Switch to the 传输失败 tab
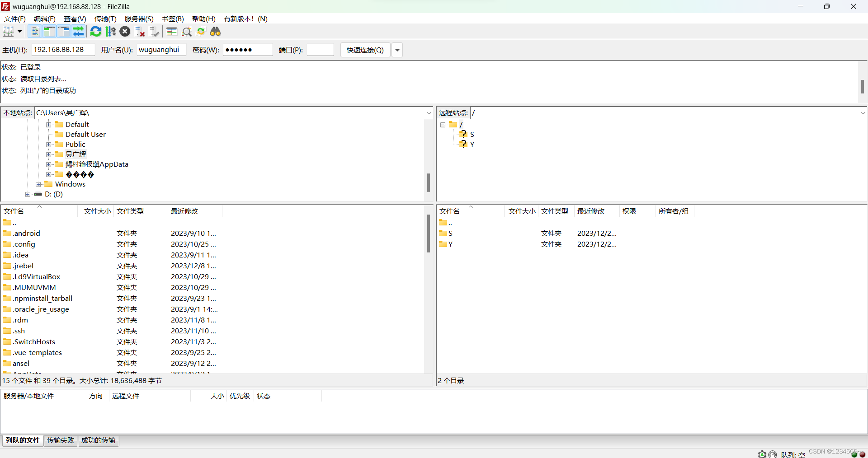 (61, 440)
